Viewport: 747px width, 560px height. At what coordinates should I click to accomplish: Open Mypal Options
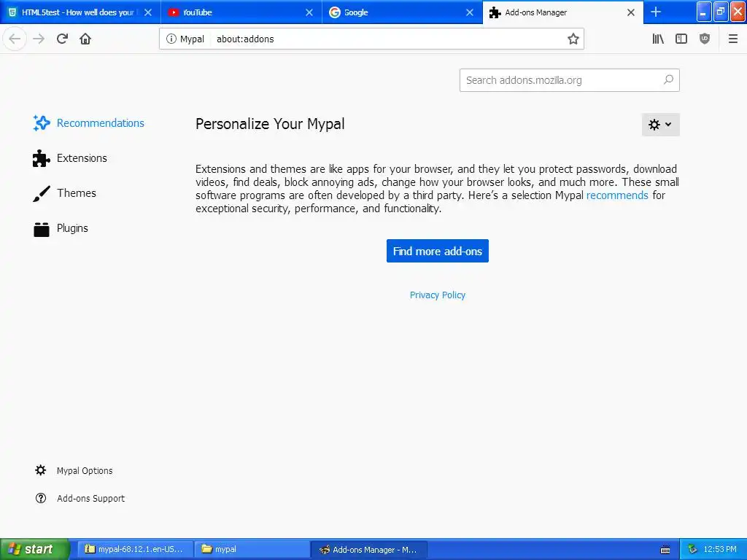[x=74, y=470]
